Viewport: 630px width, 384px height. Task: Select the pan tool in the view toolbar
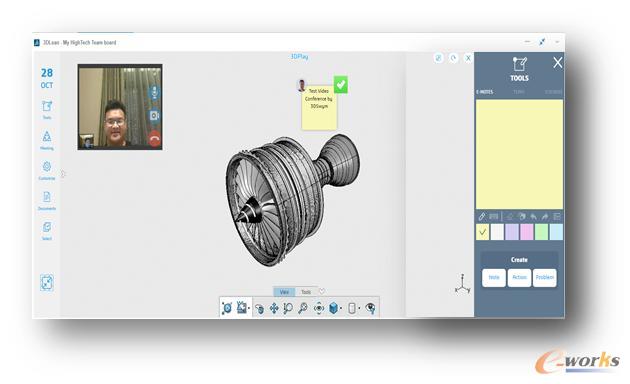click(x=274, y=308)
